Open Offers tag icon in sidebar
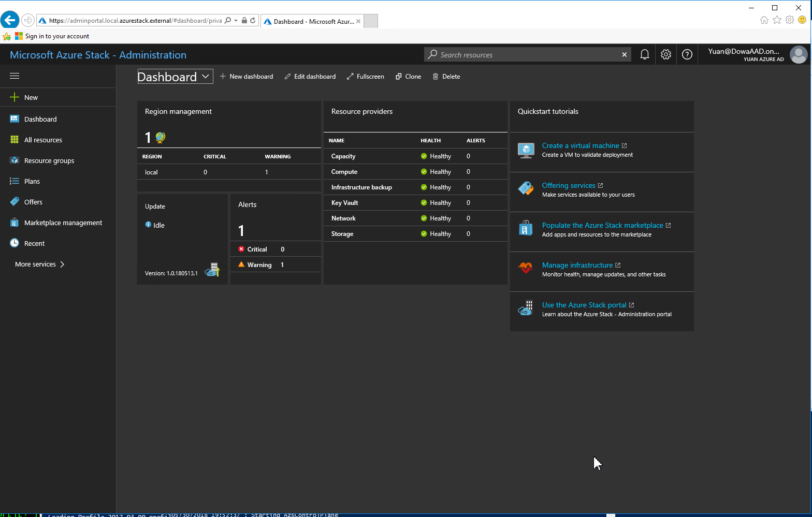This screenshot has height=517, width=812. 15,202
